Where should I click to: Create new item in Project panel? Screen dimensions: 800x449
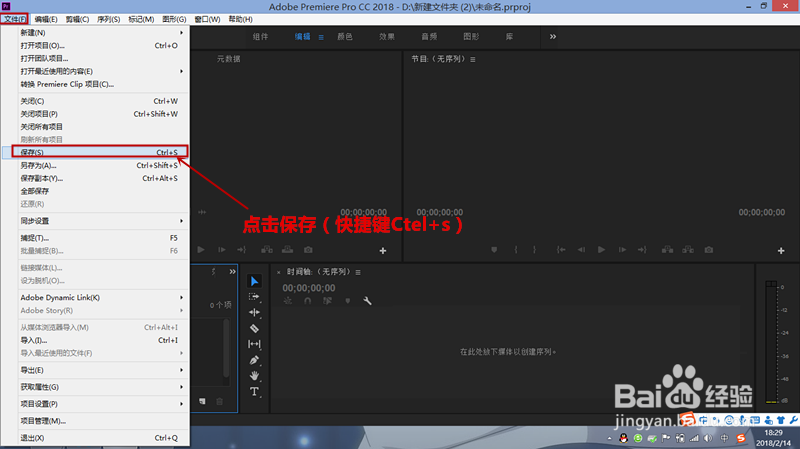click(202, 401)
